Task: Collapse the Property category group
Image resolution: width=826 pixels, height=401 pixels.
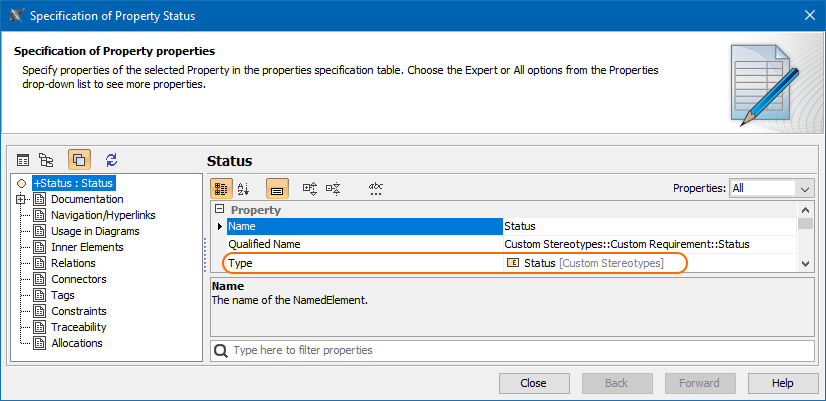Action: pos(219,210)
